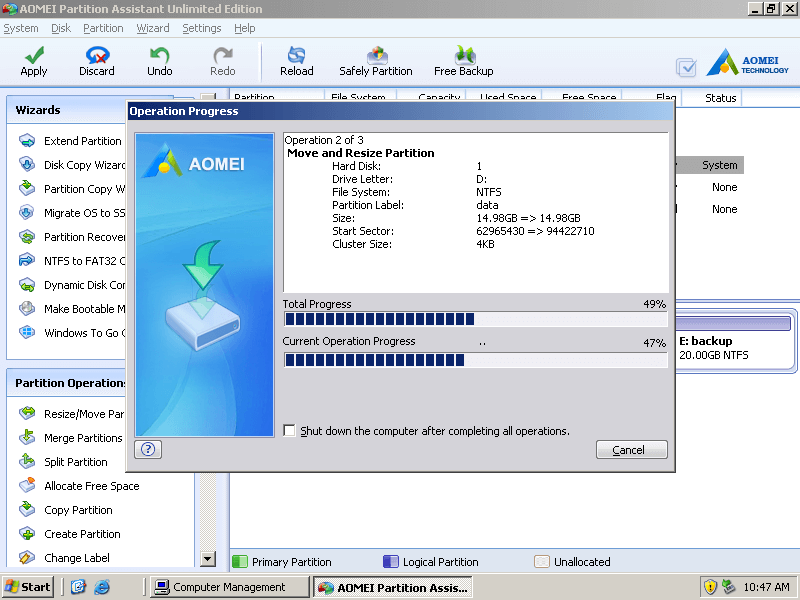Open Migrate OS to SSD wizard

71,213
